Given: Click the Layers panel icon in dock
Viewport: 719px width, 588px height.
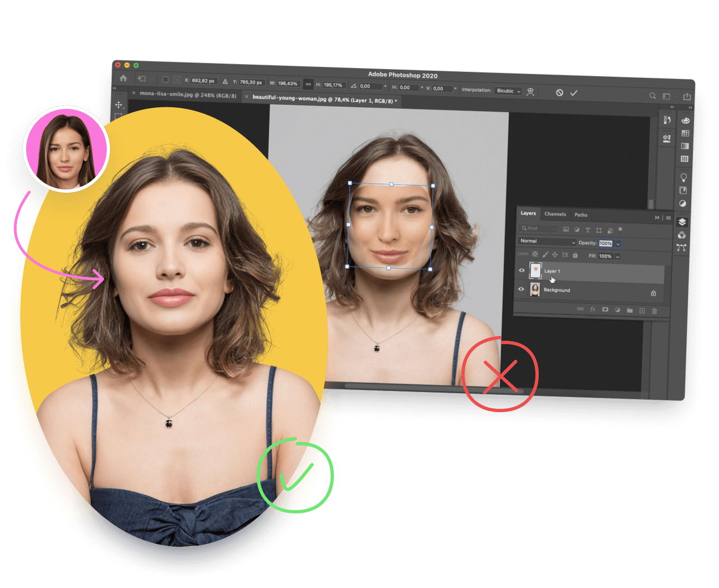Looking at the screenshot, I should point(682,222).
